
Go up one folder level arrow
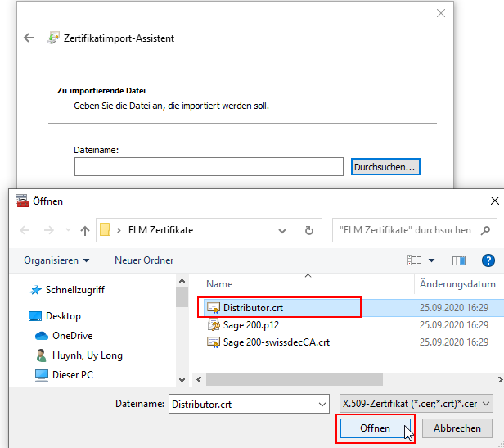pyautogui.click(x=85, y=230)
